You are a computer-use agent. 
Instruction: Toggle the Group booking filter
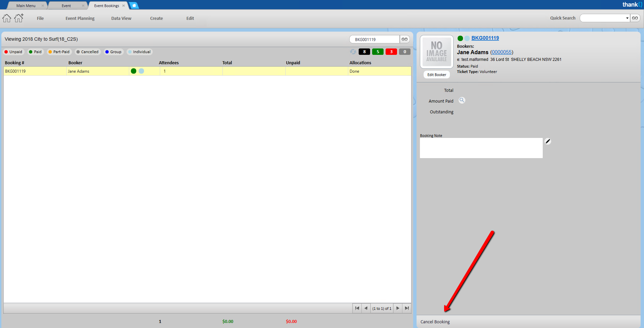pyautogui.click(x=113, y=52)
